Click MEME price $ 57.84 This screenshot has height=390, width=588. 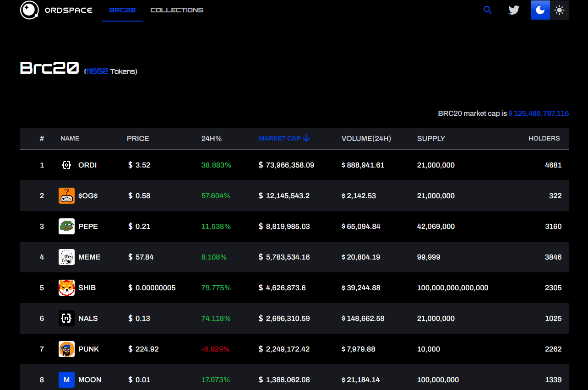141,257
